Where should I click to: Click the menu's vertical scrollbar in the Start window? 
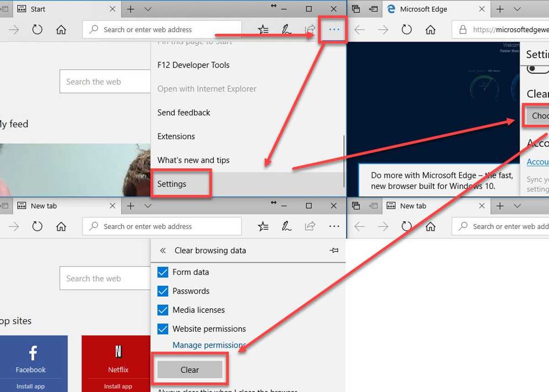tap(344, 161)
